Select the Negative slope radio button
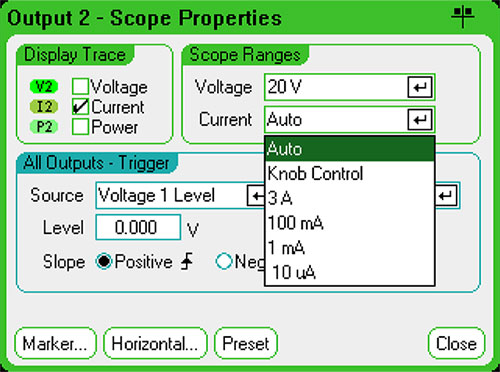Screen dimensions: 500x372 224,261
